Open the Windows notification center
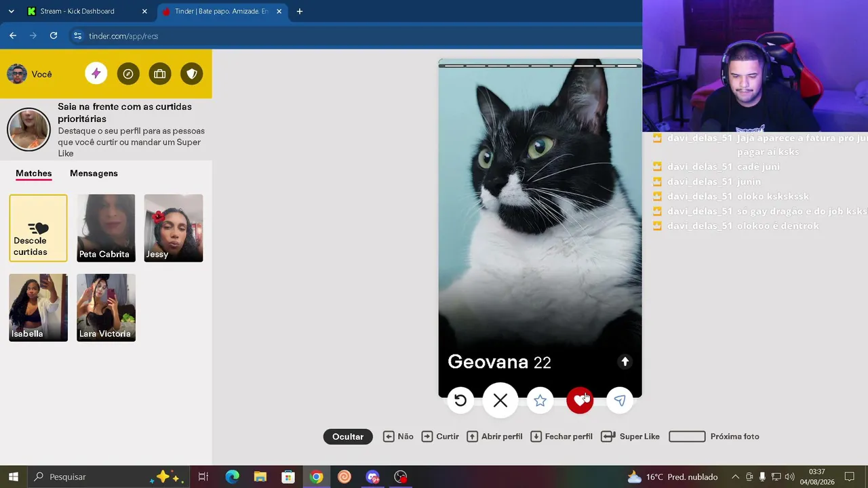868x488 pixels. [x=850, y=476]
